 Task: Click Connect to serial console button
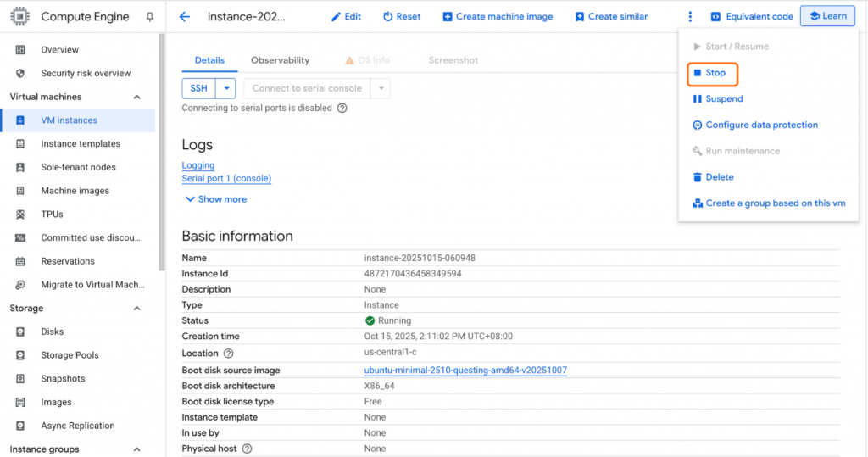click(307, 89)
